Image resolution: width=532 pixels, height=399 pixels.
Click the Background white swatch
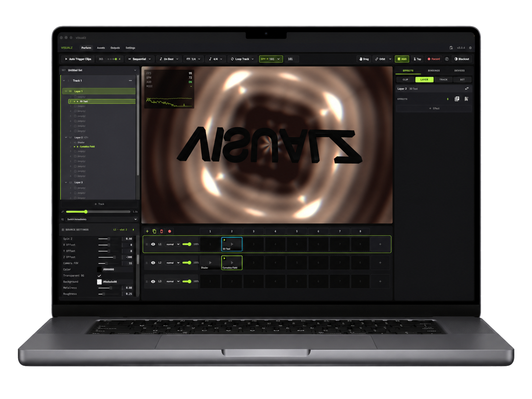(x=99, y=282)
